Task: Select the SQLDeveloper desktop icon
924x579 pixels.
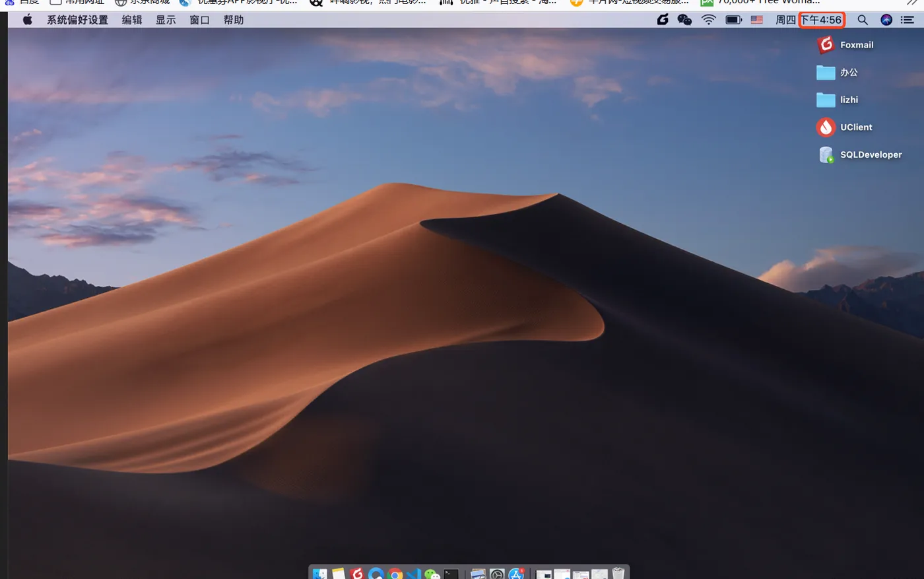Action: pyautogui.click(x=860, y=154)
